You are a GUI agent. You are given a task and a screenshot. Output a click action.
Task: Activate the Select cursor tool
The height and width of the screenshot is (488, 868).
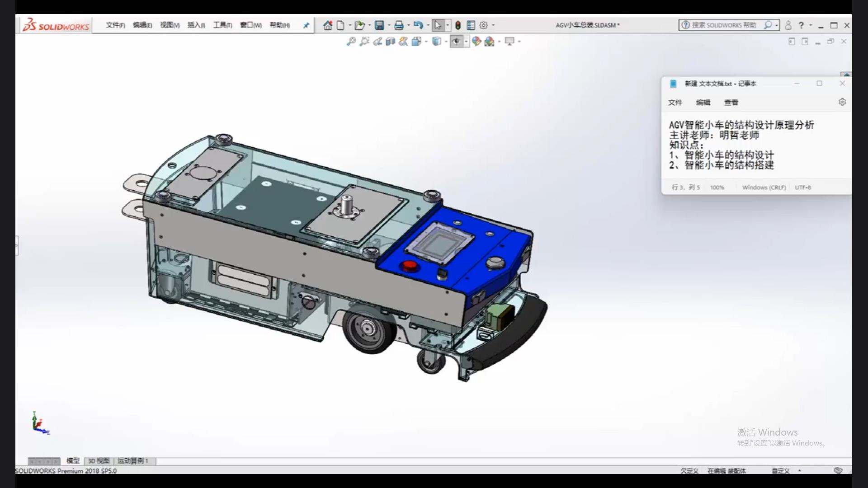coord(438,25)
